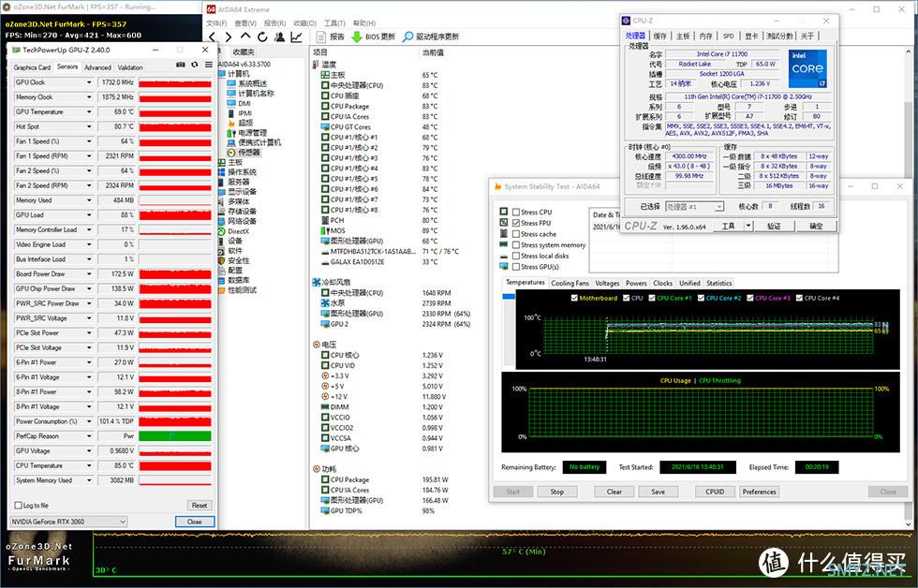Click GPU-Z refresh icon
Screen dimensions: 918x588
point(195,65)
